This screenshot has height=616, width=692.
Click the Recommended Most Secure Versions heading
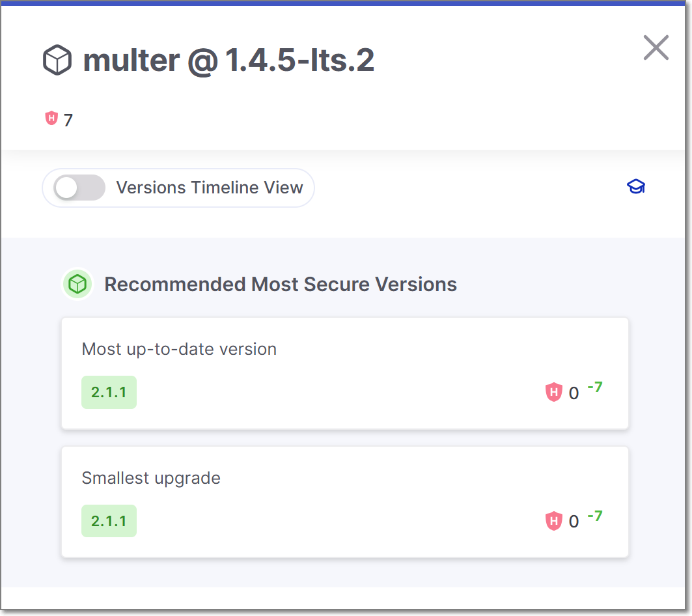click(281, 285)
